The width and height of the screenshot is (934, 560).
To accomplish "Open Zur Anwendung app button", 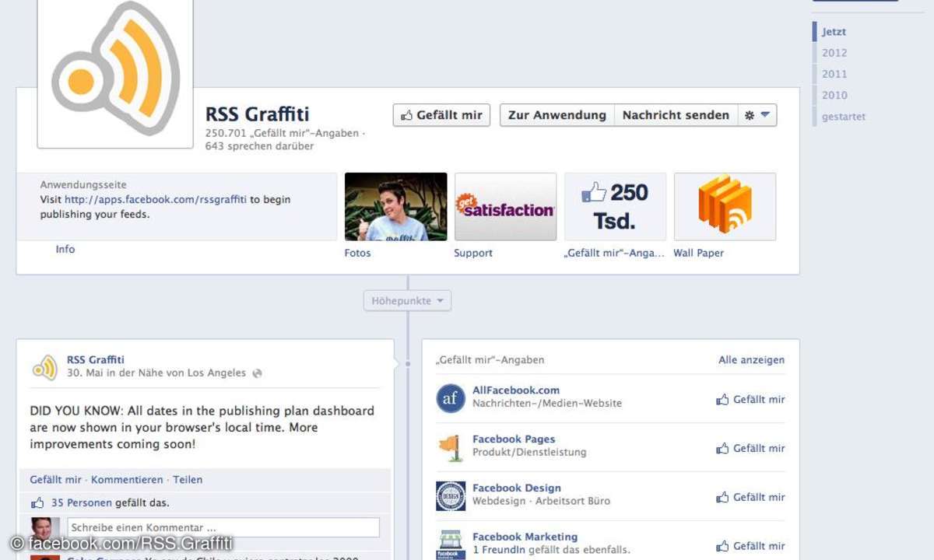I will point(557,115).
